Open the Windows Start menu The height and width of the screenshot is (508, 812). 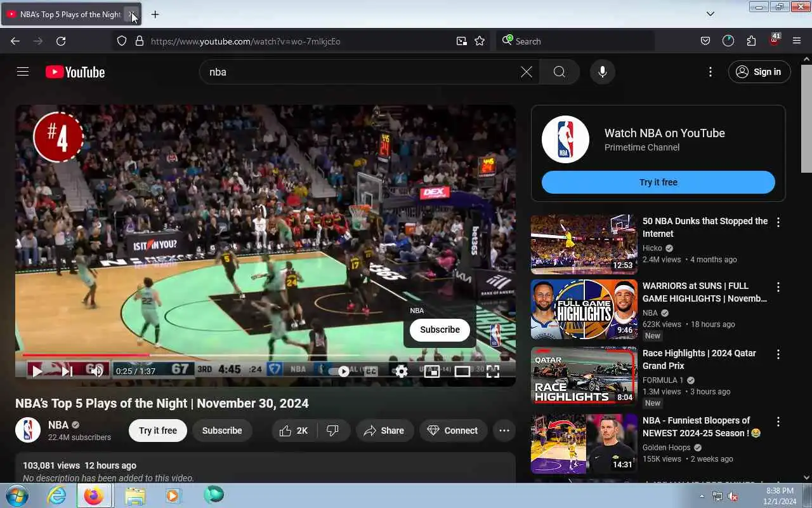[17, 495]
